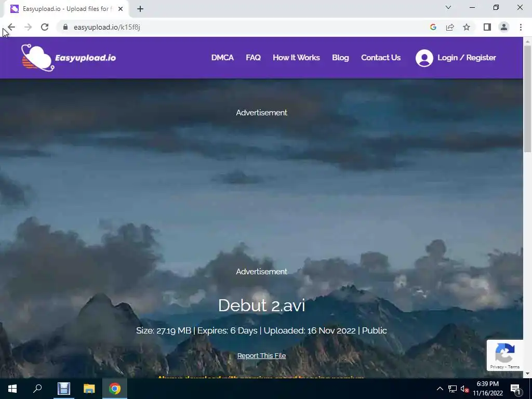Image resolution: width=532 pixels, height=399 pixels.
Task: Open Contact Us page
Action: pos(381,58)
